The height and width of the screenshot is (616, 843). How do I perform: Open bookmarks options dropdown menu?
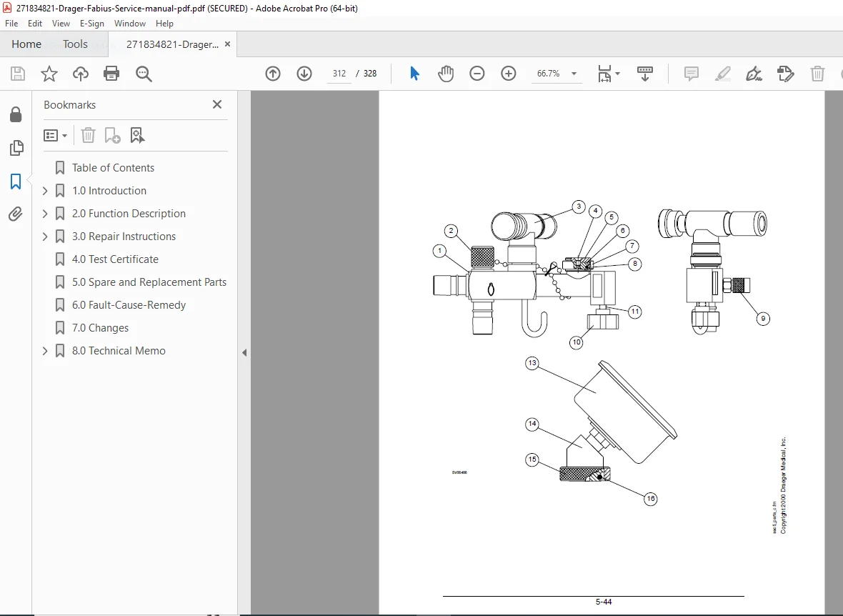coord(56,135)
